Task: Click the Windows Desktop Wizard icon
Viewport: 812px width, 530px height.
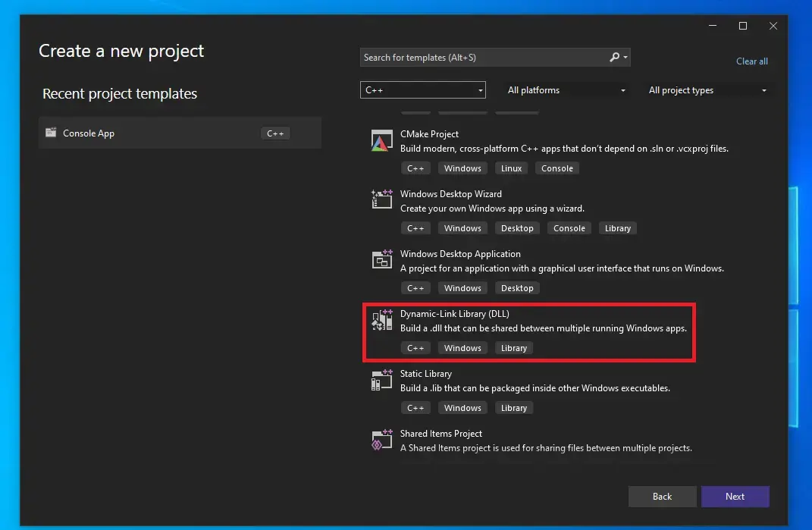Action: tap(381, 200)
